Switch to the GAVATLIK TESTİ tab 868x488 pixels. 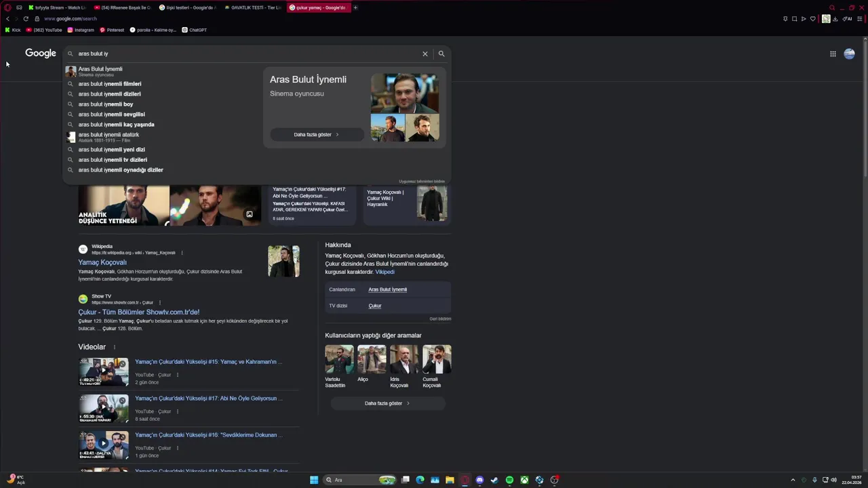253,7
